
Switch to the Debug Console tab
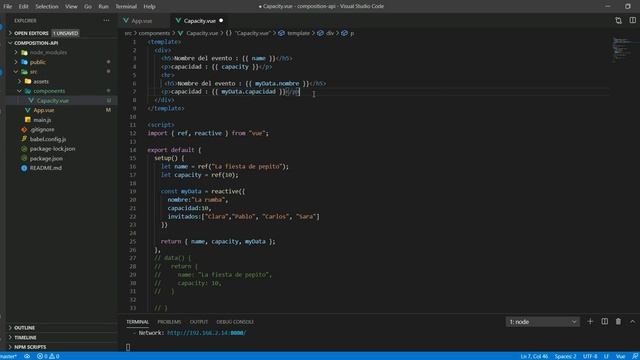(235, 322)
